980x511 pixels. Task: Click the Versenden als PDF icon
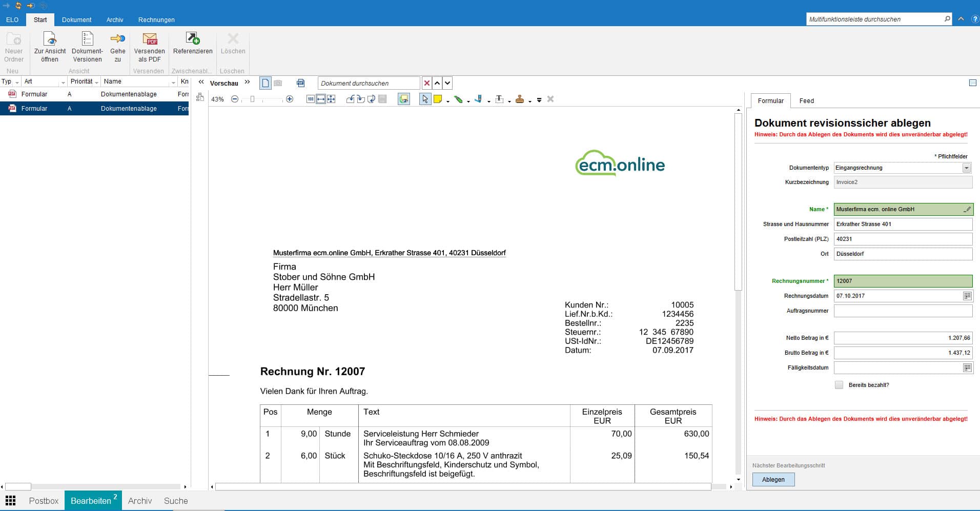click(150, 39)
